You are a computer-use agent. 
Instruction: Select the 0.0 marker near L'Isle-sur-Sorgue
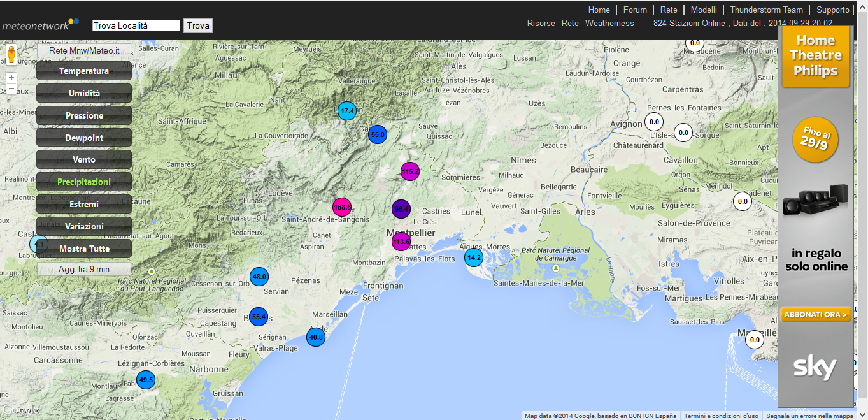point(683,133)
